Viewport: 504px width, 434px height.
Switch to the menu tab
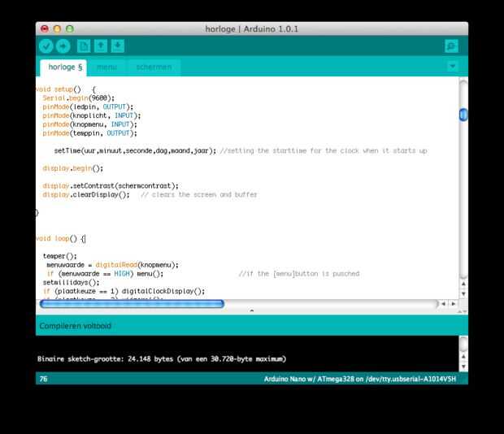click(x=107, y=67)
